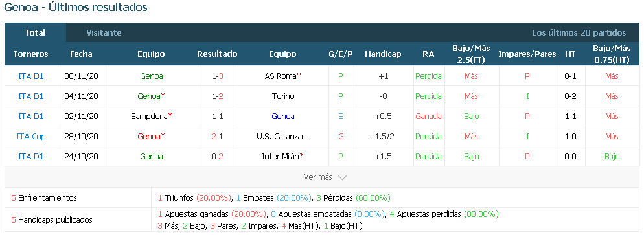Open U.S. Catanzaro team link

(x=283, y=136)
